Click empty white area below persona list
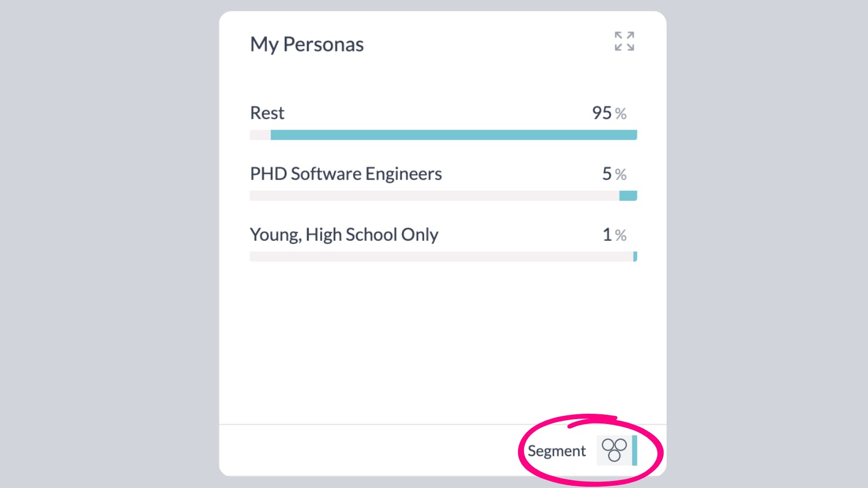Screen dimensions: 868x488 (443, 342)
